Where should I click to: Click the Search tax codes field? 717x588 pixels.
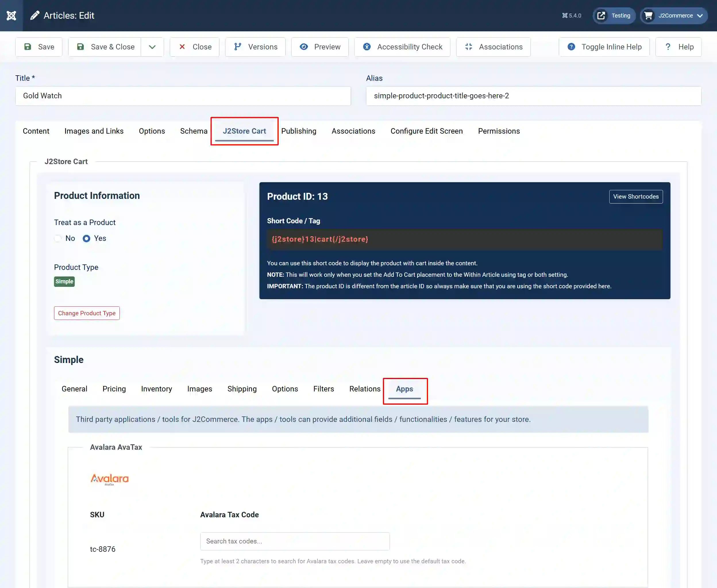[295, 541]
